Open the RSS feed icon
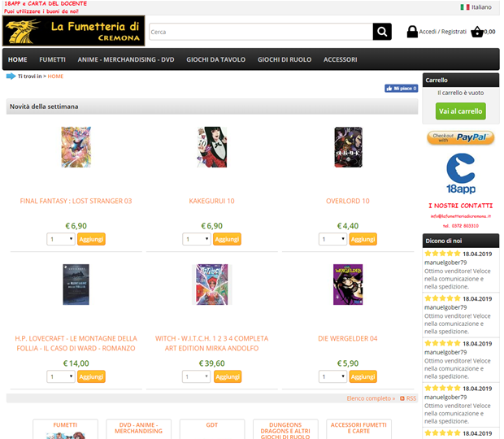Screen dimensions: 504x439 pyautogui.click(x=402, y=398)
